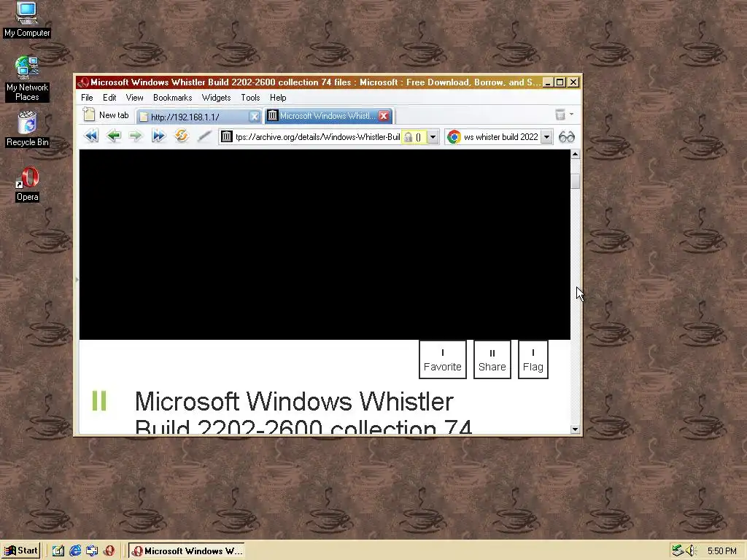Go back using the green Back arrow

(113, 136)
